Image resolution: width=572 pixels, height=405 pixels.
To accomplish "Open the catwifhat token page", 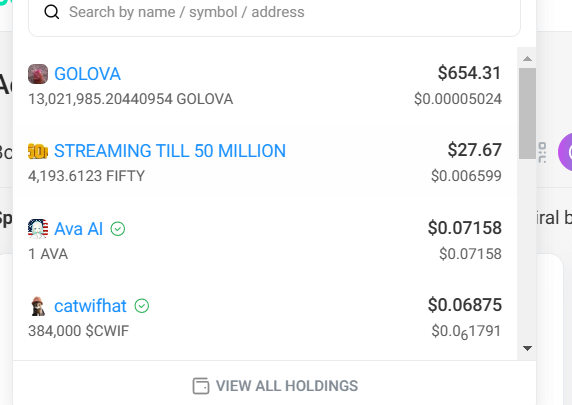I will tap(90, 306).
